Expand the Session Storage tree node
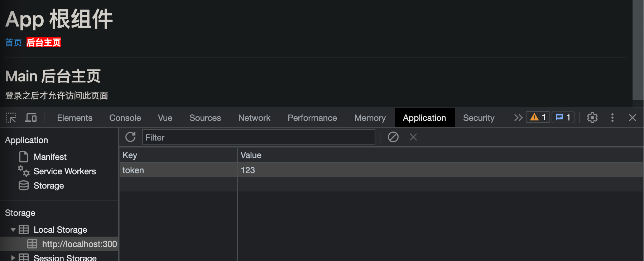Viewport: 644px width, 261px height. click(x=13, y=257)
